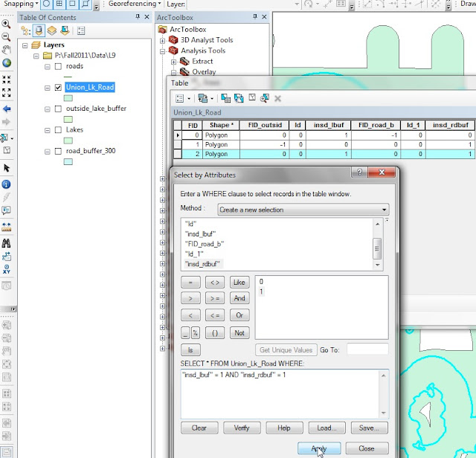The image size is (476, 458).
Task: Select the Zoom Out tool
Action: click(6, 37)
